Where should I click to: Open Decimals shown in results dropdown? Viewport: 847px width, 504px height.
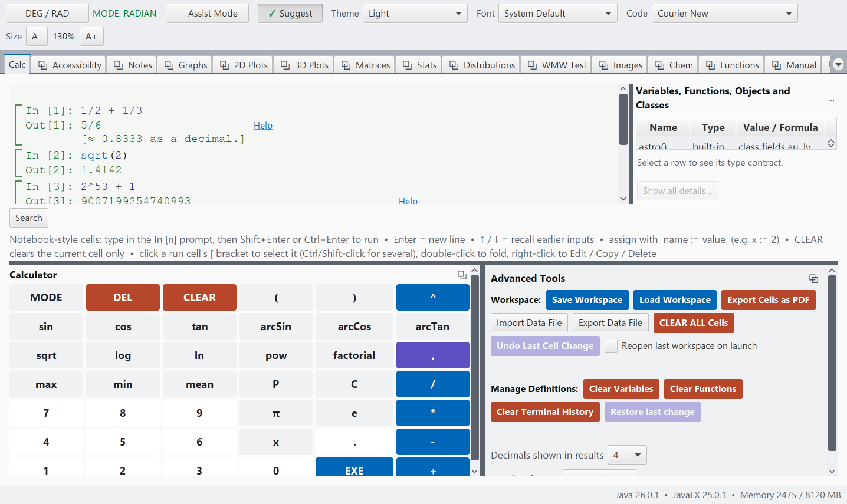[x=628, y=455]
